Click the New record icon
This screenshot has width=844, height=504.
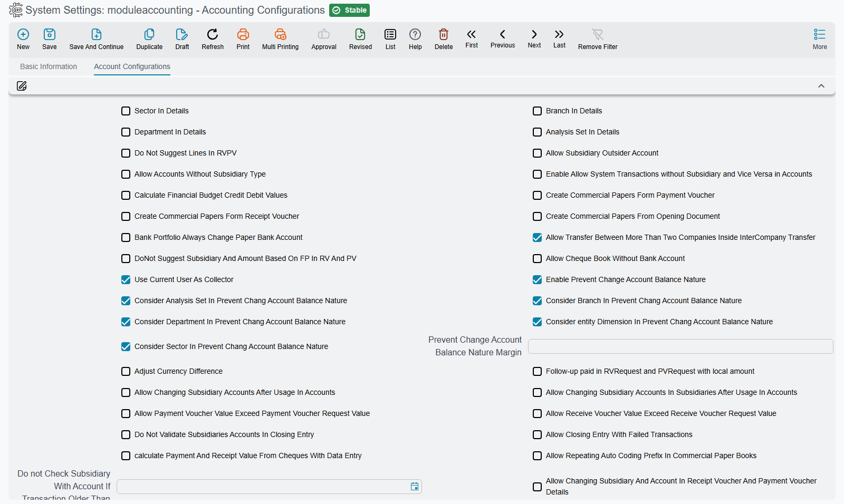point(23,34)
